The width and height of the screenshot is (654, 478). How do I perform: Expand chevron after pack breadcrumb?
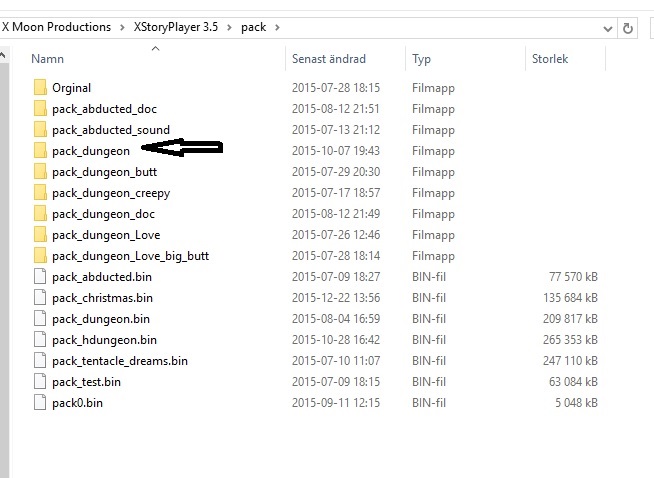[x=277, y=28]
